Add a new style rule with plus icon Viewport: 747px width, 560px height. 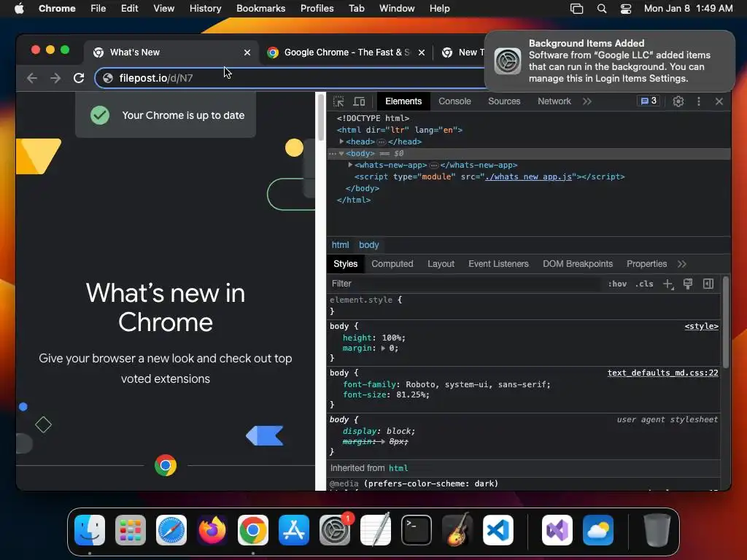pyautogui.click(x=668, y=284)
